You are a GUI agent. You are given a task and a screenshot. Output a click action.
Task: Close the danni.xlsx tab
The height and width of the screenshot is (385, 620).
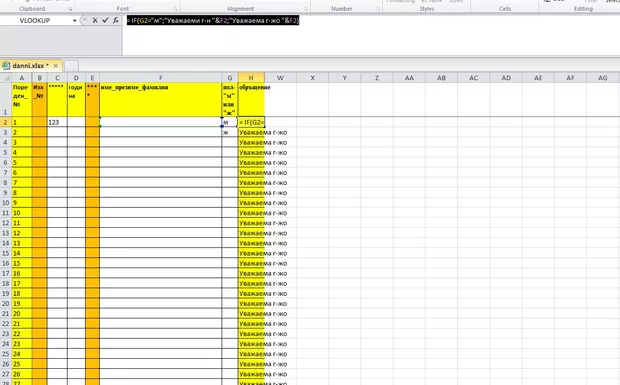[56, 66]
